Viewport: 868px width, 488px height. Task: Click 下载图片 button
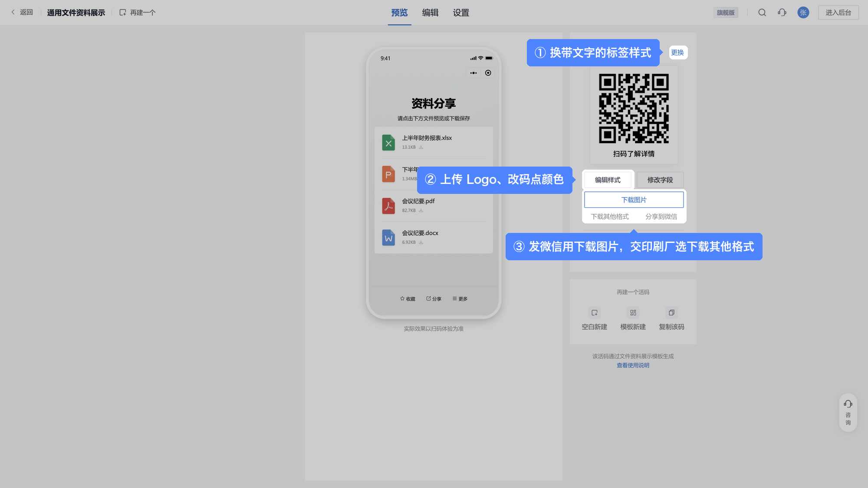(x=634, y=200)
